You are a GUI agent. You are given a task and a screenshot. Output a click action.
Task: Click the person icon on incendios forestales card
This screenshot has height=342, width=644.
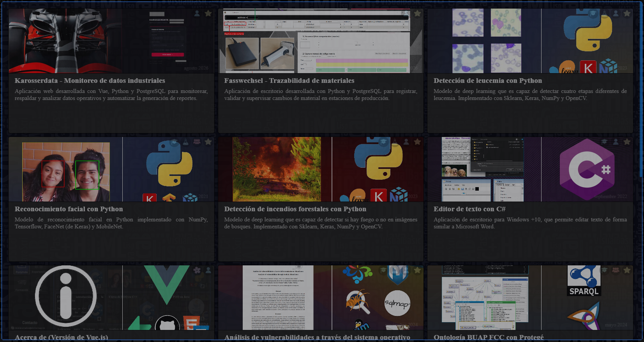click(x=406, y=142)
